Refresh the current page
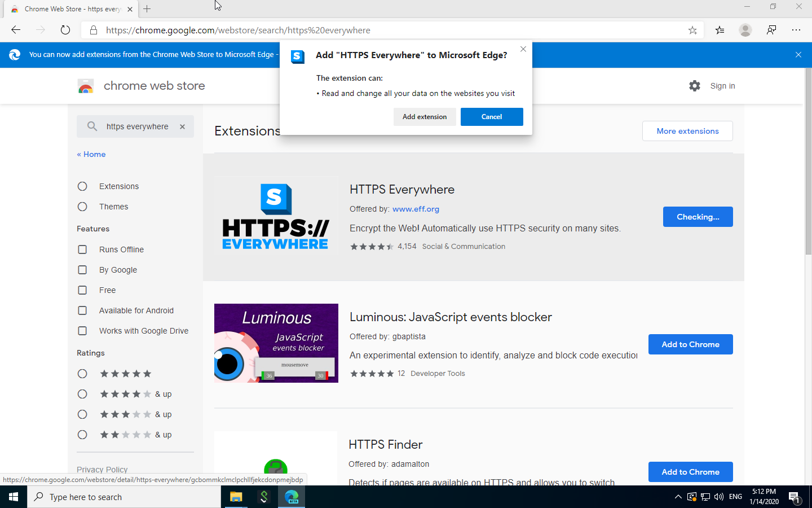Image resolution: width=812 pixels, height=508 pixels. [65, 30]
